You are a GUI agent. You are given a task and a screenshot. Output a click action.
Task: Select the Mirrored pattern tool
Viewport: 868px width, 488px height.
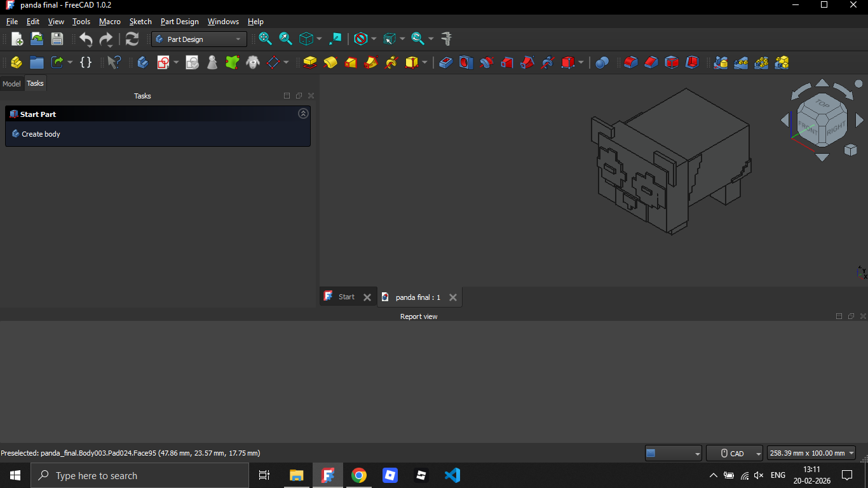721,62
